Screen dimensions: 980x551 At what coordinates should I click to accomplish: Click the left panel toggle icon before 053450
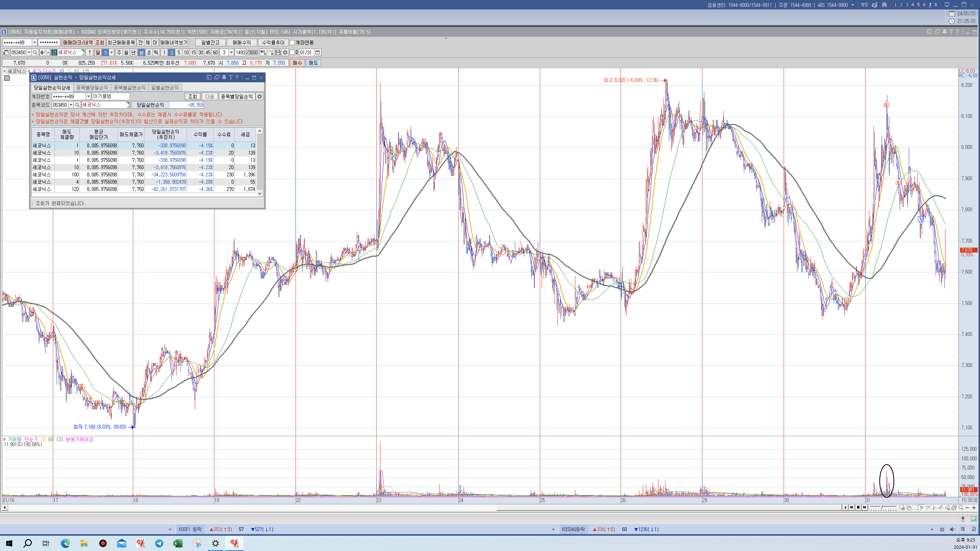[6, 52]
